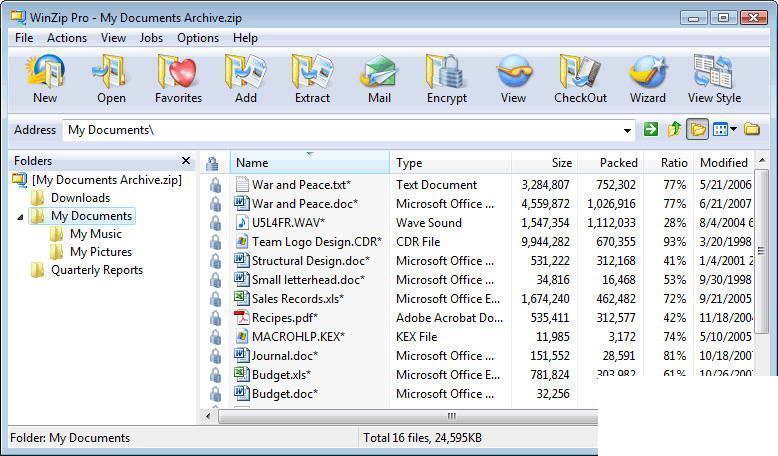Screen dimensions: 778x456
Task: Select Sales Records.xls file
Action: (x=298, y=299)
